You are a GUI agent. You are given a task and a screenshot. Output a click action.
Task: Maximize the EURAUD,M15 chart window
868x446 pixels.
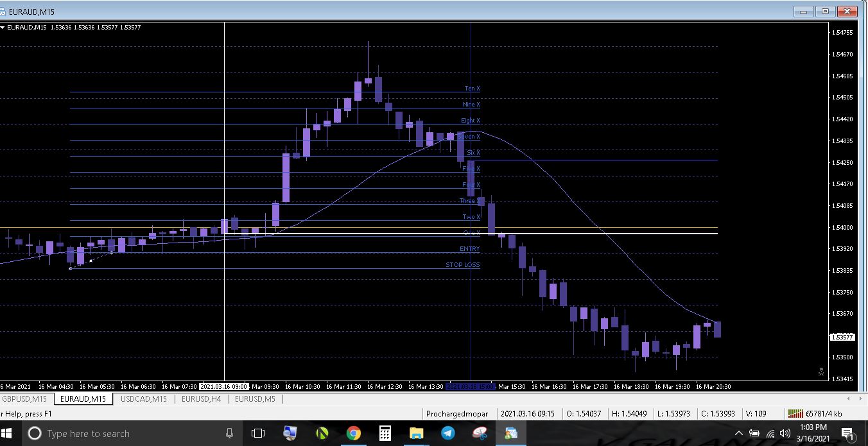click(826, 11)
